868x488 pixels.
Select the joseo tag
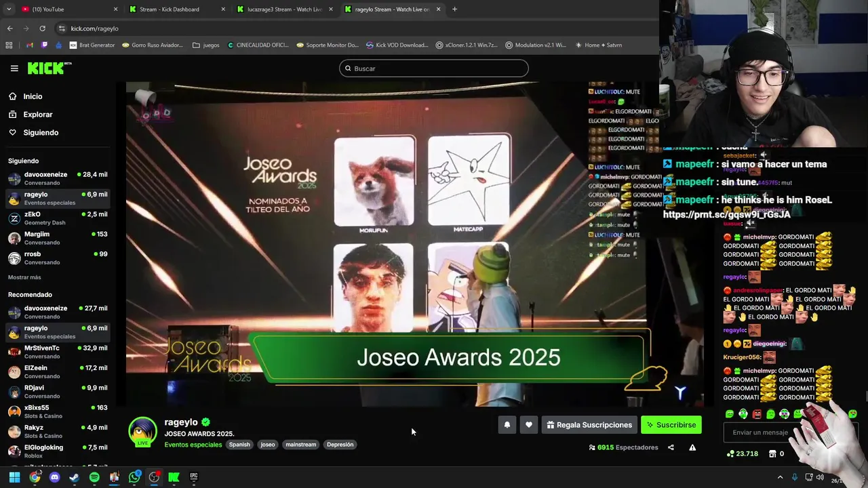[268, 445]
